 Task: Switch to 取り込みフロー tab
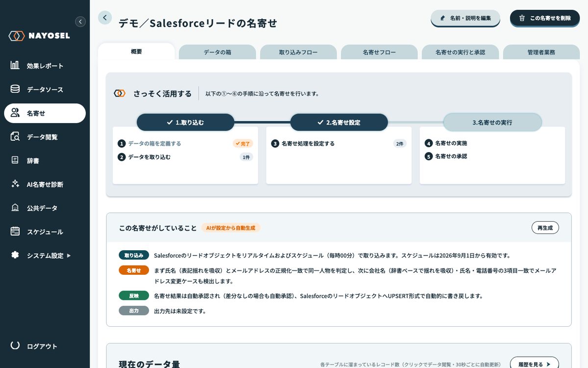click(298, 52)
